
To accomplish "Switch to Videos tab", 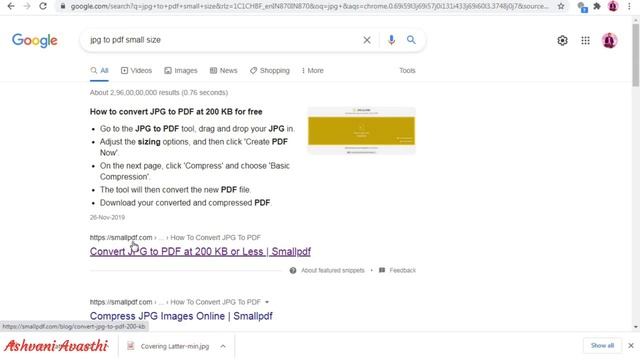I will pyautogui.click(x=136, y=71).
